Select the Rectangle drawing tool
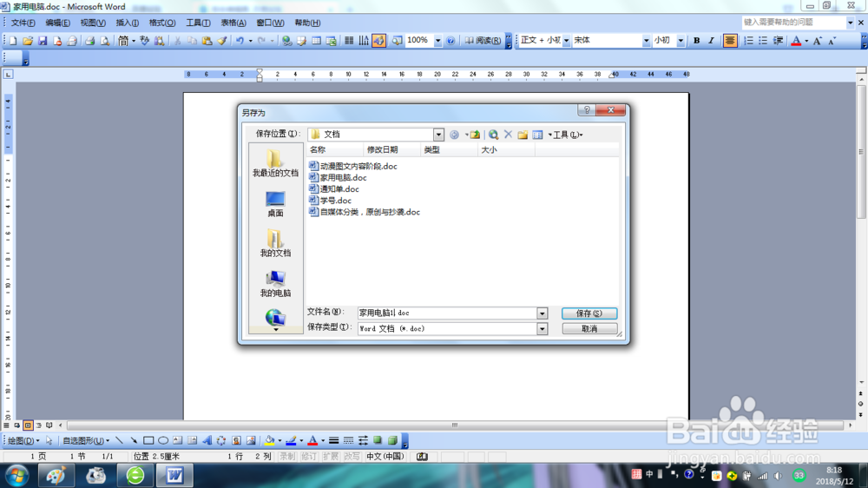Image resolution: width=868 pixels, height=488 pixels. pyautogui.click(x=148, y=441)
